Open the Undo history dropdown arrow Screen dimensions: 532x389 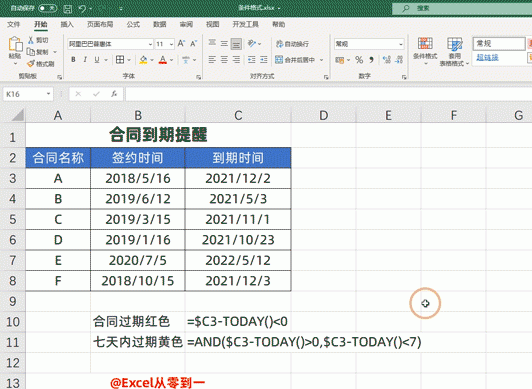[x=91, y=9]
